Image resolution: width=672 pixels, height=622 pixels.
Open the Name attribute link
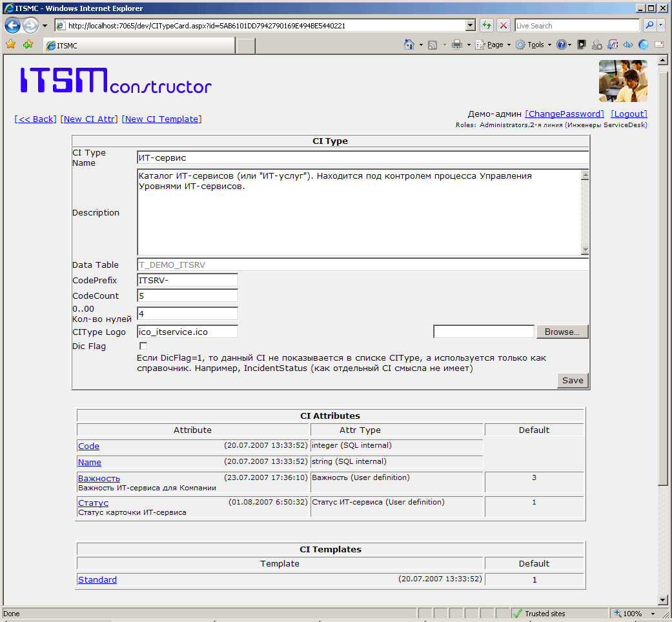click(x=90, y=462)
